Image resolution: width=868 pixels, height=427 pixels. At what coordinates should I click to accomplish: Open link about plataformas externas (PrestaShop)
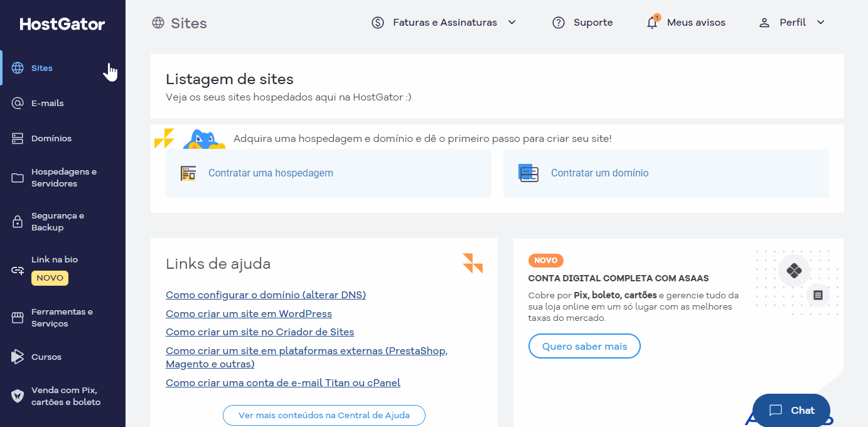306,357
